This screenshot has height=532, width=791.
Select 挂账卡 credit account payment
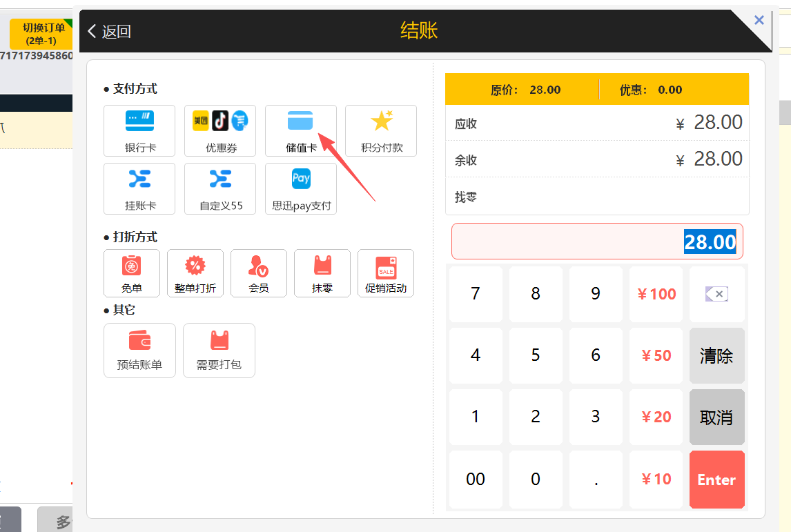click(139, 188)
